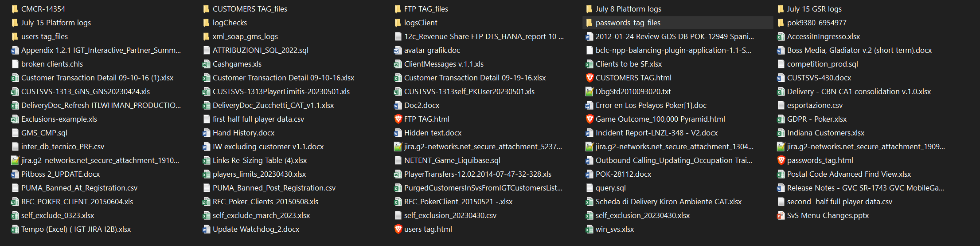Select 'first half full player data.csv'
This screenshot has width=980, height=246.
coord(258,119)
